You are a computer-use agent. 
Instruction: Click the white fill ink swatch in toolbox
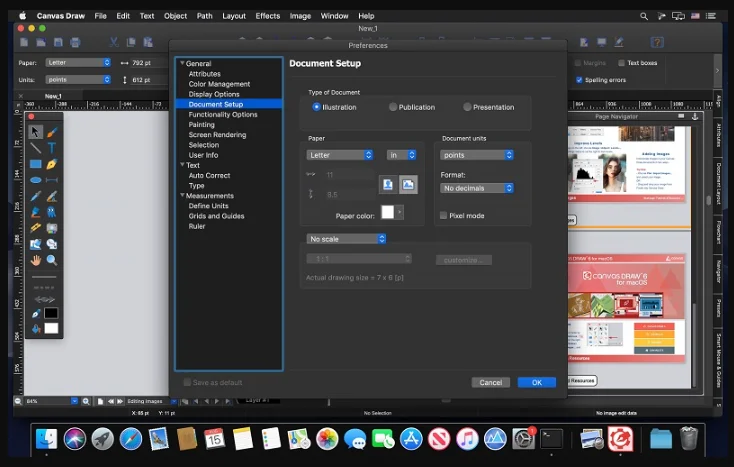point(51,328)
